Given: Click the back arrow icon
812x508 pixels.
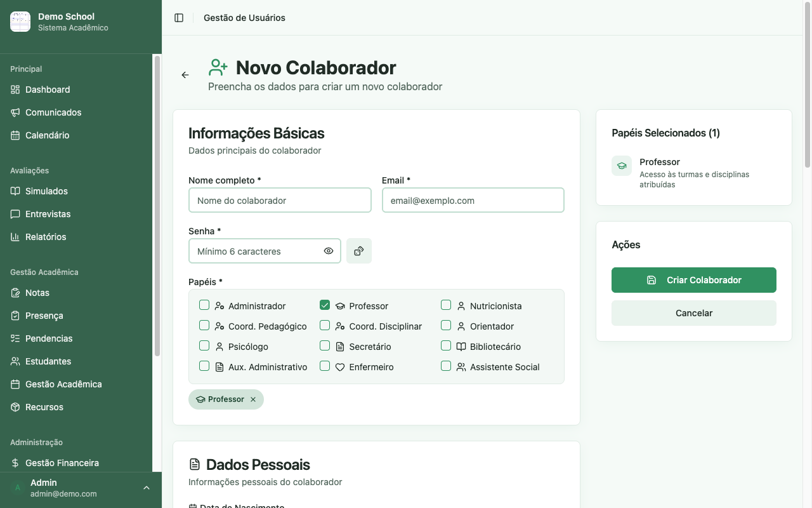Looking at the screenshot, I should pyautogui.click(x=185, y=75).
